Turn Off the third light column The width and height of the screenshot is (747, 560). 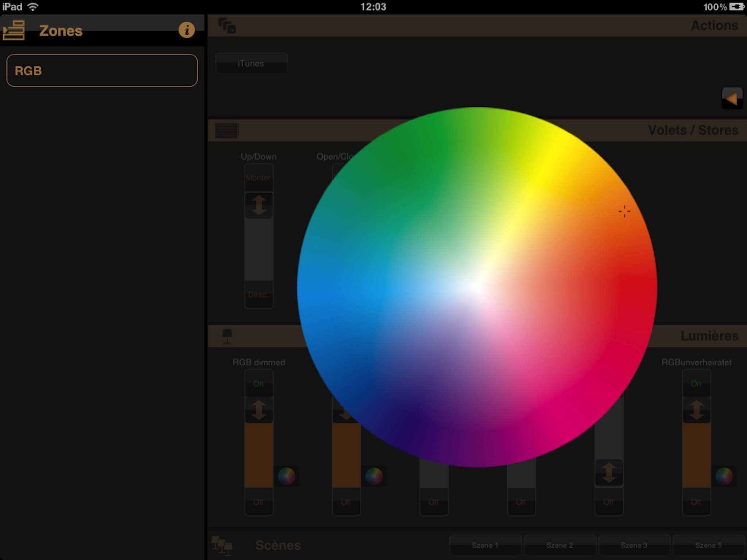click(434, 502)
